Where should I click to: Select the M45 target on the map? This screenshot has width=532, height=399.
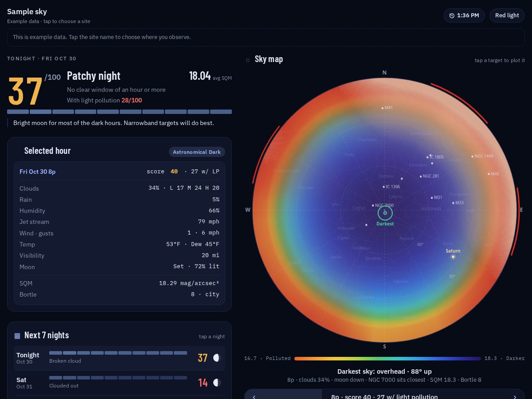[489, 174]
